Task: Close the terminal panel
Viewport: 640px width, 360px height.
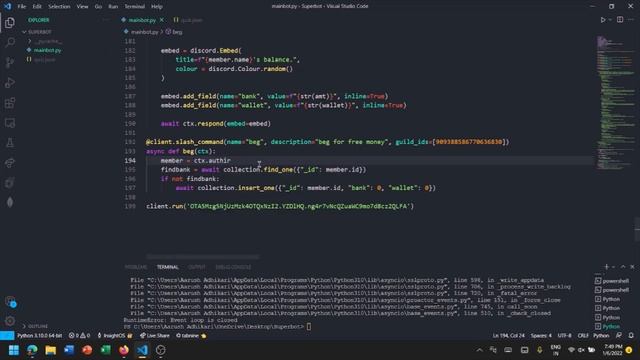Action: coord(632,267)
